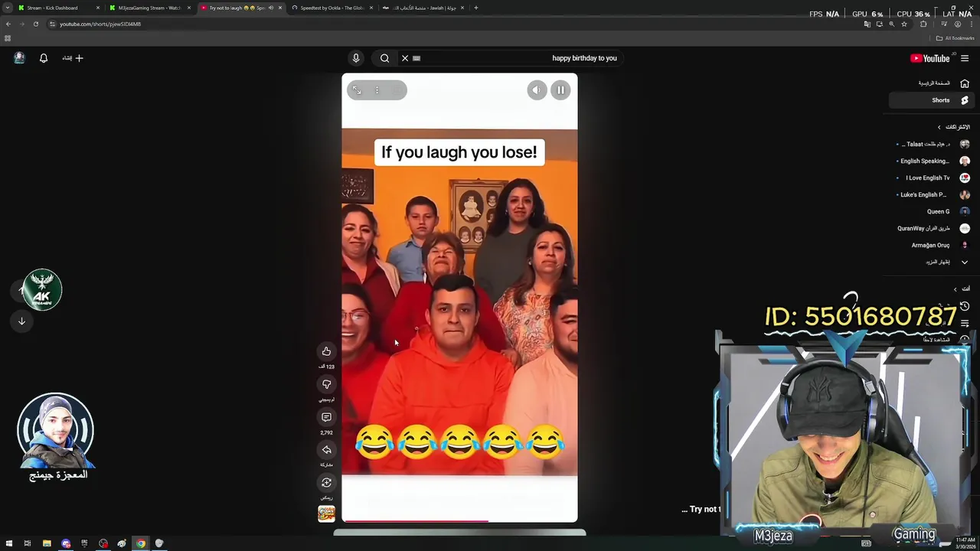Go back in the browser

click(8, 24)
